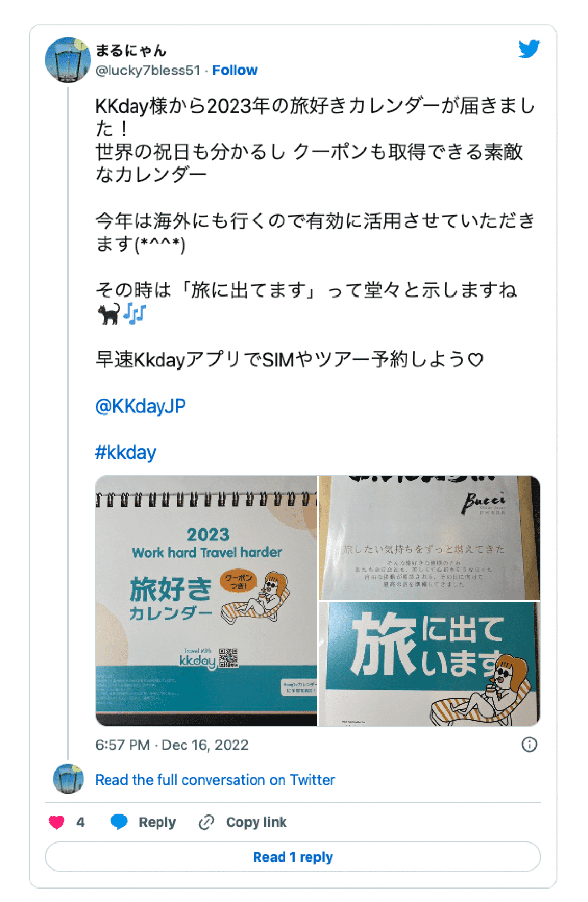The image size is (588, 902).
Task: Open the @KKdayJP mention link
Action: [x=140, y=406]
